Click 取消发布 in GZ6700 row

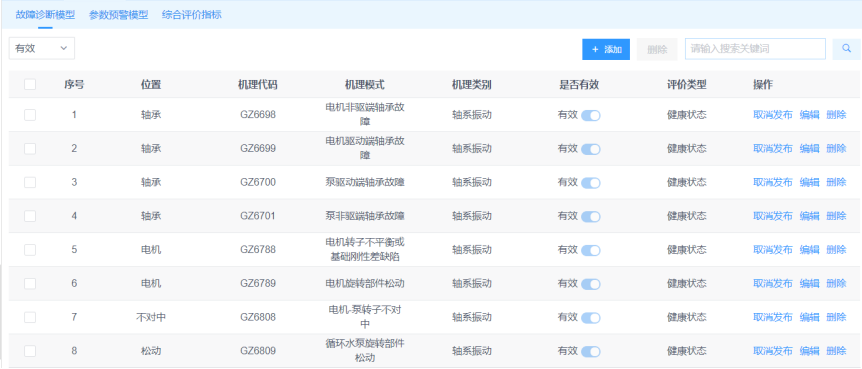point(772,183)
